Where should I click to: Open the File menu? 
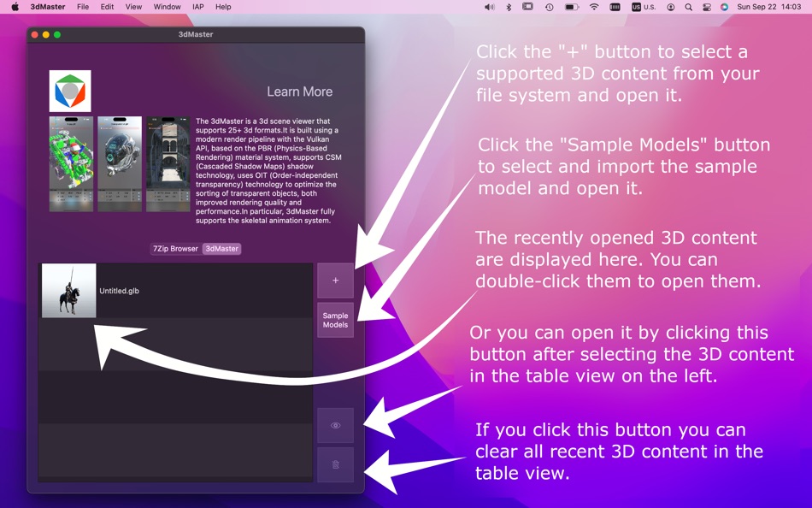(83, 7)
